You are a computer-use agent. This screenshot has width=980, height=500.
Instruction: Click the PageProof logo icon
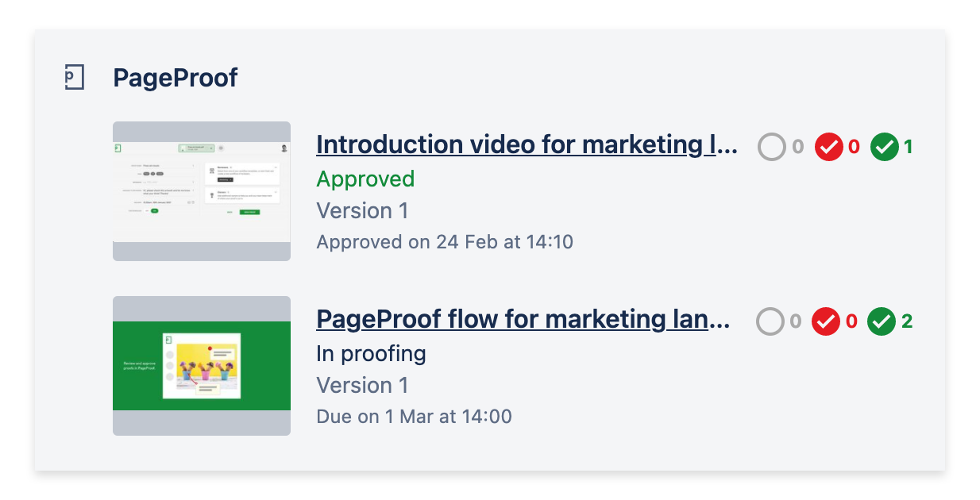72,77
